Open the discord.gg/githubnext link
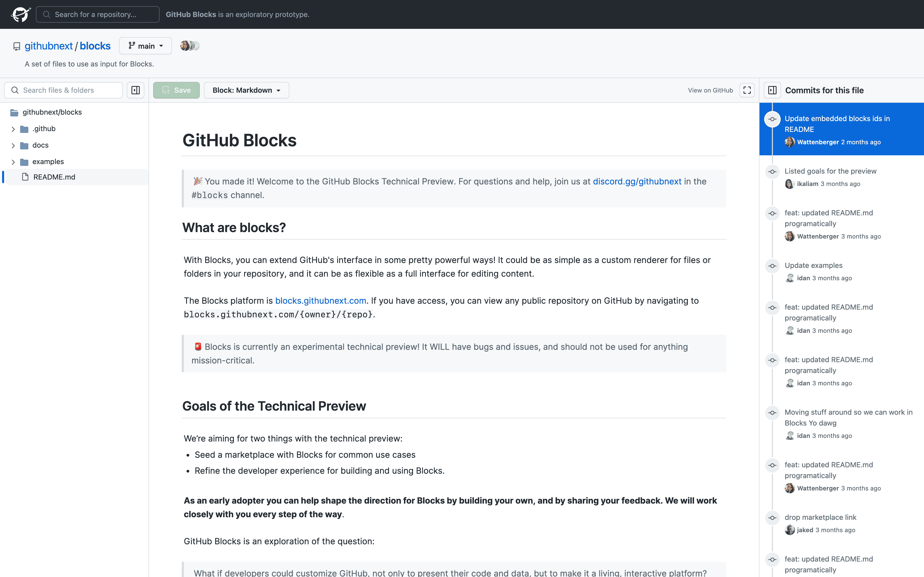Screen dimensions: 924x577 637,182
